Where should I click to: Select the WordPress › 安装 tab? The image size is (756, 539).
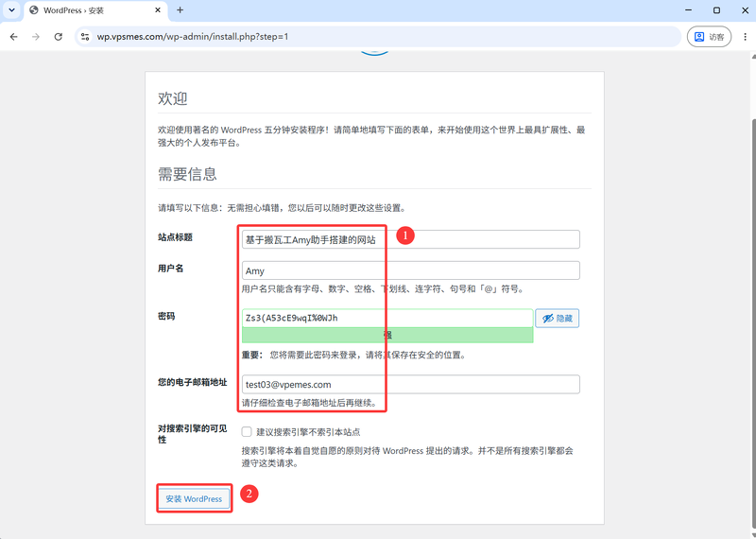[x=95, y=10]
